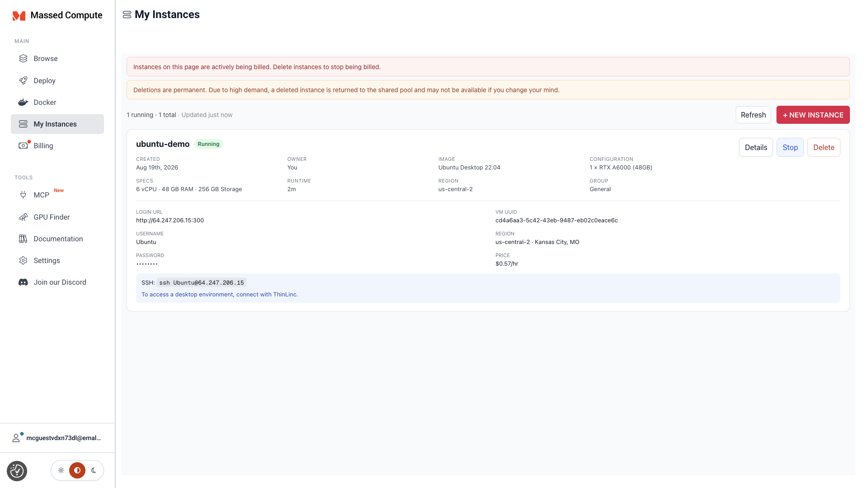
Task: Click the VM UUID value
Action: (557, 221)
